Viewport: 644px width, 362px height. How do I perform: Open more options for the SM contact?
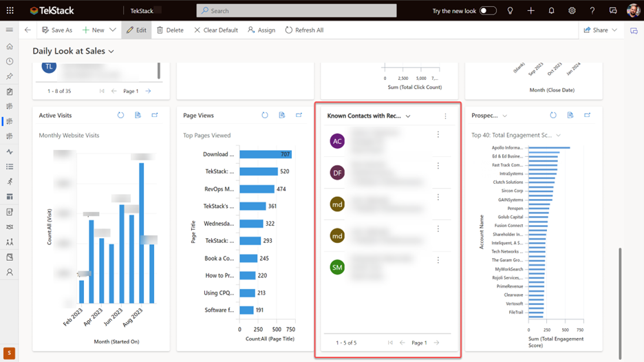[x=438, y=260]
